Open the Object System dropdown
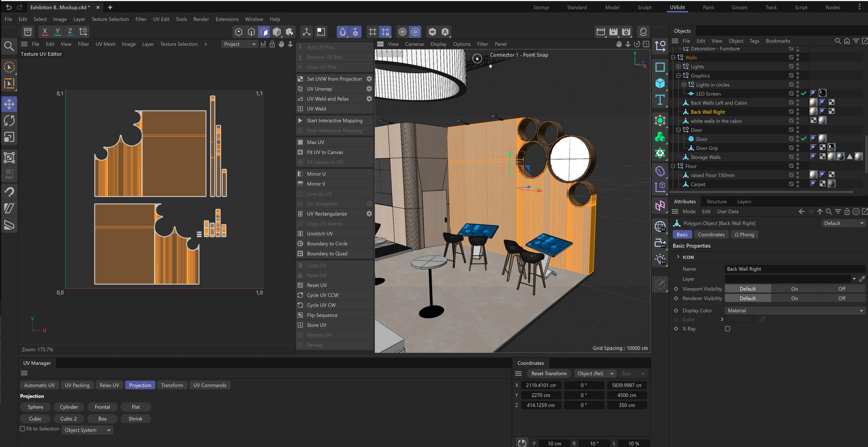 tap(87, 430)
